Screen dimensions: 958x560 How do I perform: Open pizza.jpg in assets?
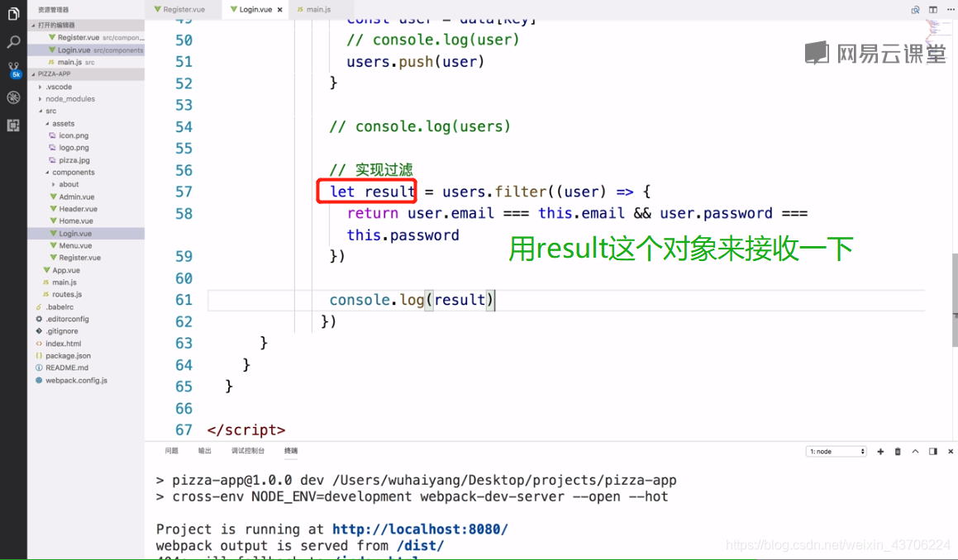[85, 160]
